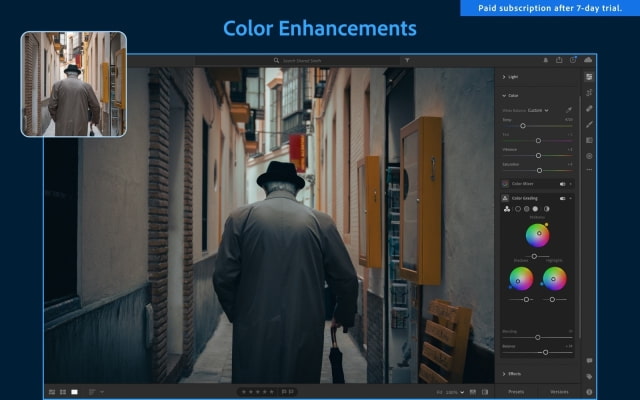Click the share/export icon
This screenshot has height=400, width=640.
pyautogui.click(x=558, y=60)
